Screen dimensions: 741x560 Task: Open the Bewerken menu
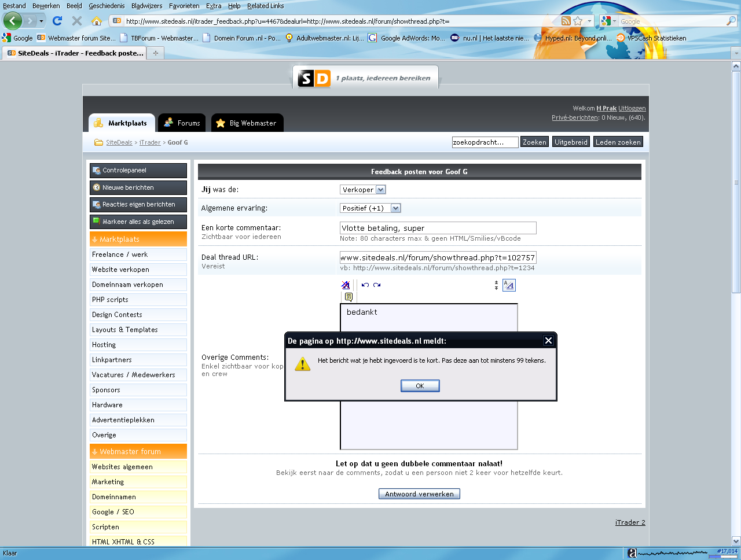pyautogui.click(x=46, y=6)
